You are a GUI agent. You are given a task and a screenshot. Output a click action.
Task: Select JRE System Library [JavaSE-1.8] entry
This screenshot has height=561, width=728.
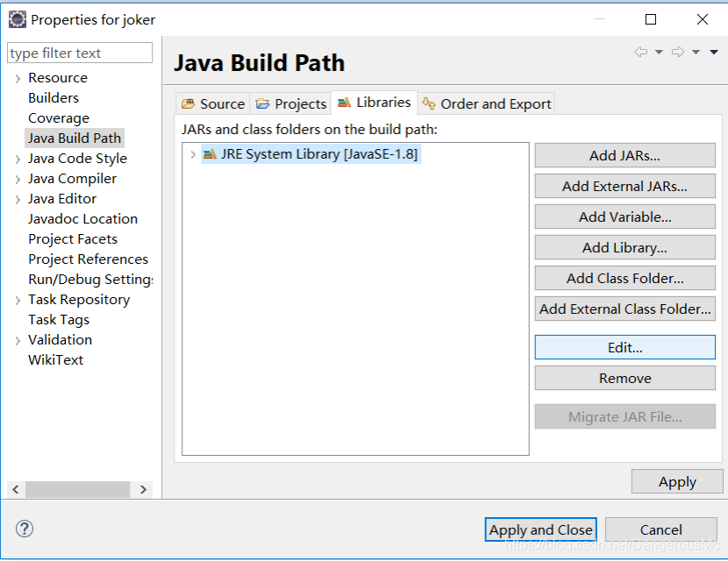click(311, 153)
